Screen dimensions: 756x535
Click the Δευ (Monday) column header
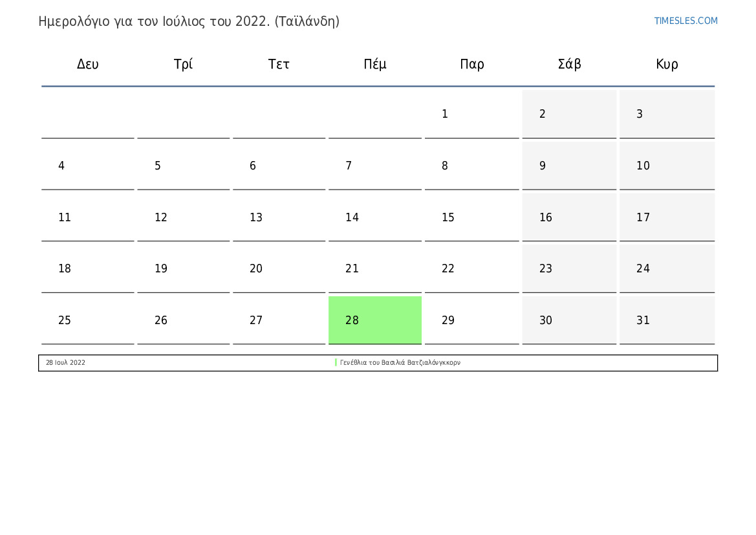click(x=88, y=64)
